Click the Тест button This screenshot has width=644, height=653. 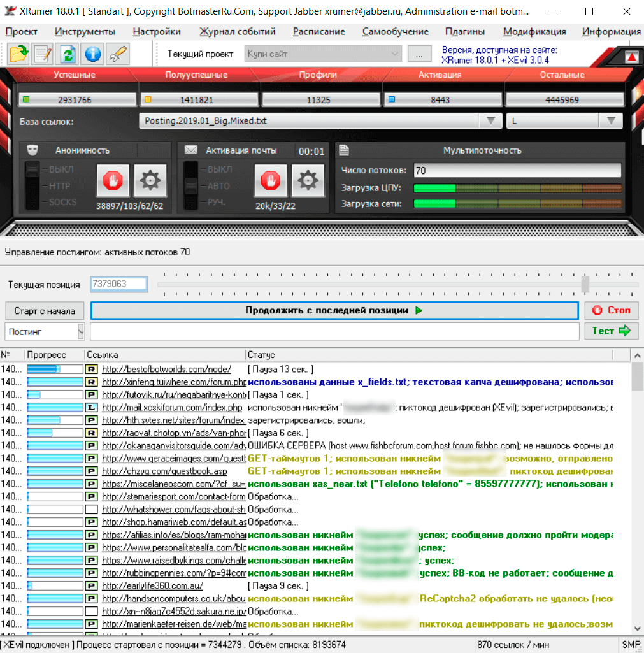[x=612, y=331]
